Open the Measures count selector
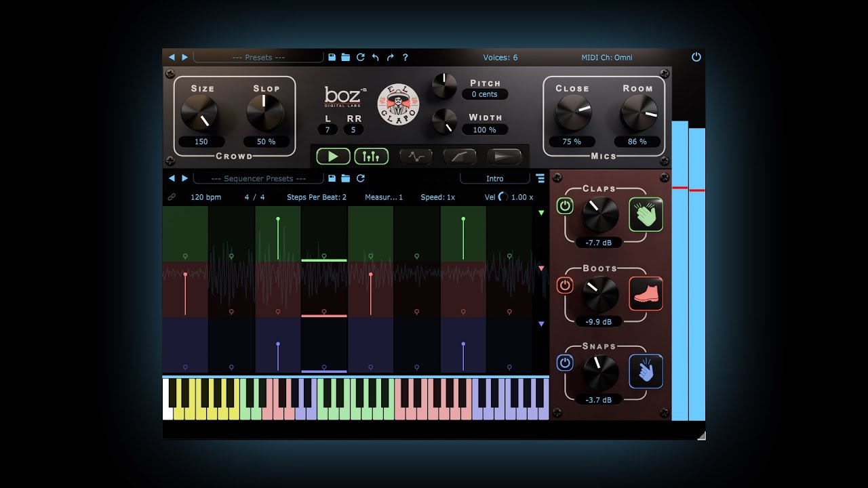 point(384,197)
